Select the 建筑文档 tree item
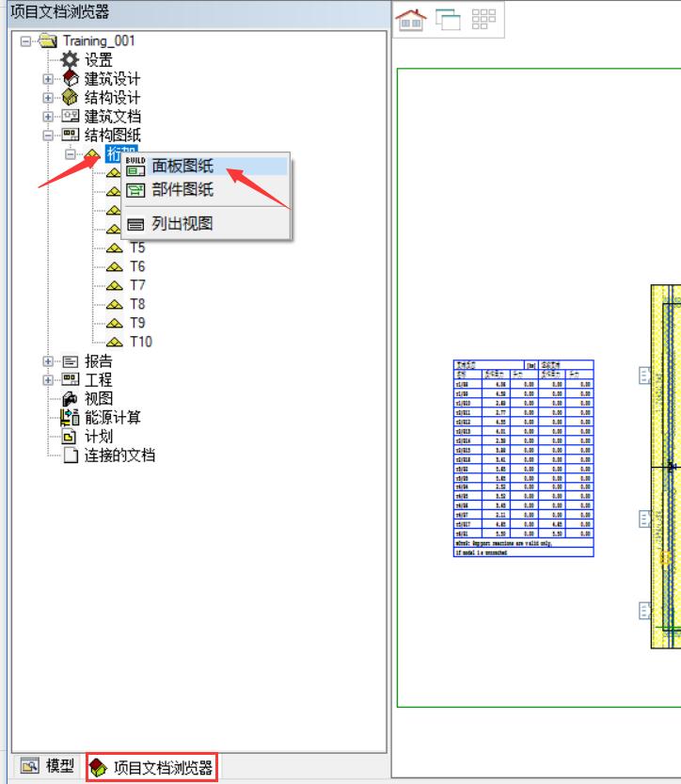This screenshot has height=784, width=681. point(113,117)
